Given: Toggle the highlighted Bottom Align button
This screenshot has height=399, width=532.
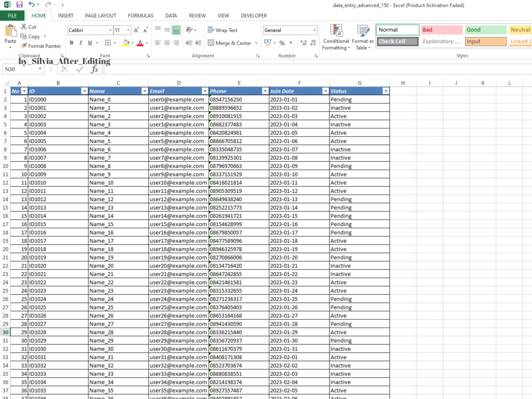Looking at the screenshot, I should (x=176, y=30).
